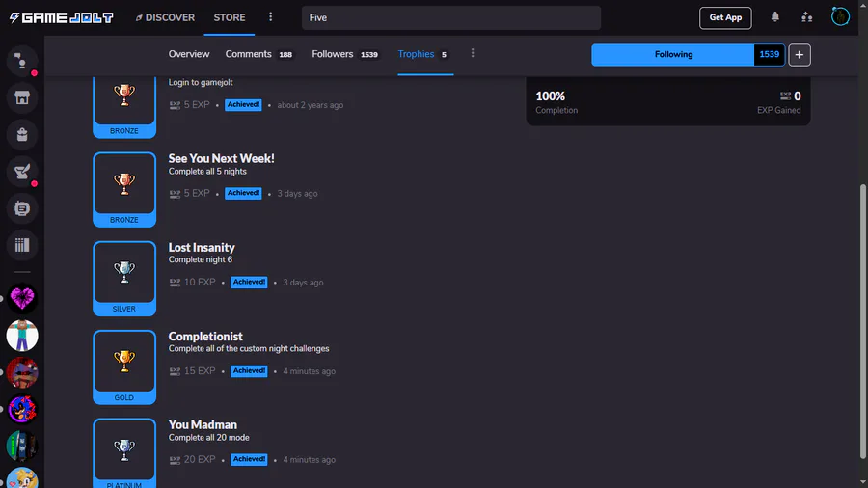Click the 'Complete all 20 mode' description

click(208, 438)
